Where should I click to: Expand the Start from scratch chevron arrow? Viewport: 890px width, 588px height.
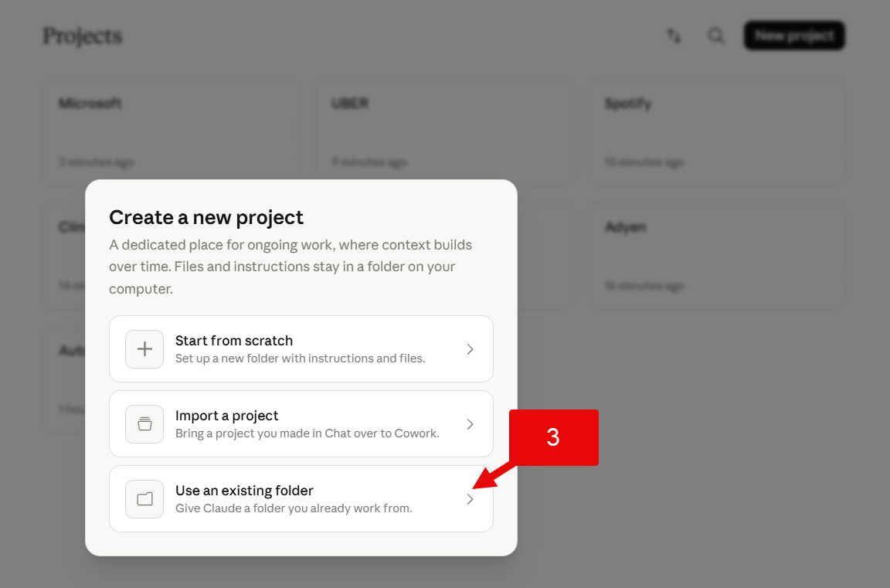coord(470,349)
